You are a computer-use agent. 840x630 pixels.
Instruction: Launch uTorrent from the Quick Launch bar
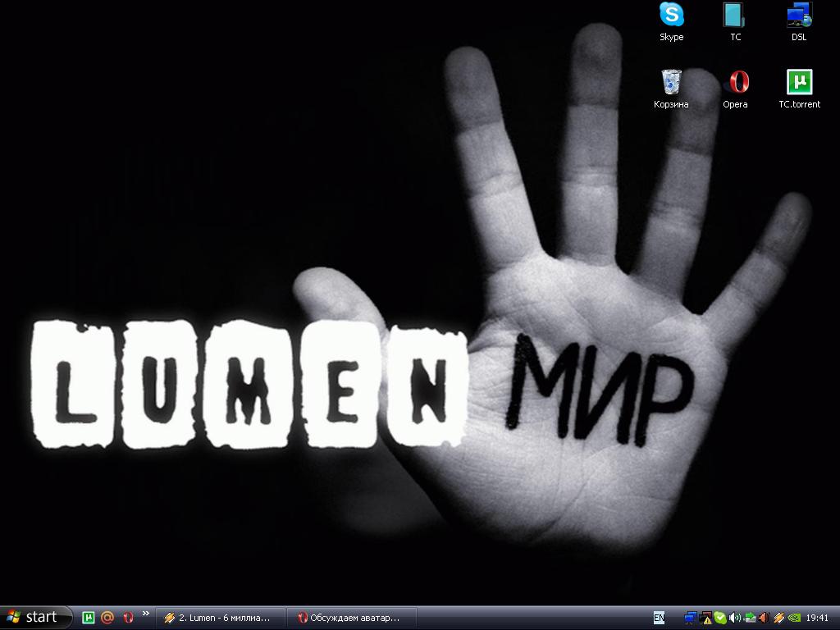[x=89, y=618]
